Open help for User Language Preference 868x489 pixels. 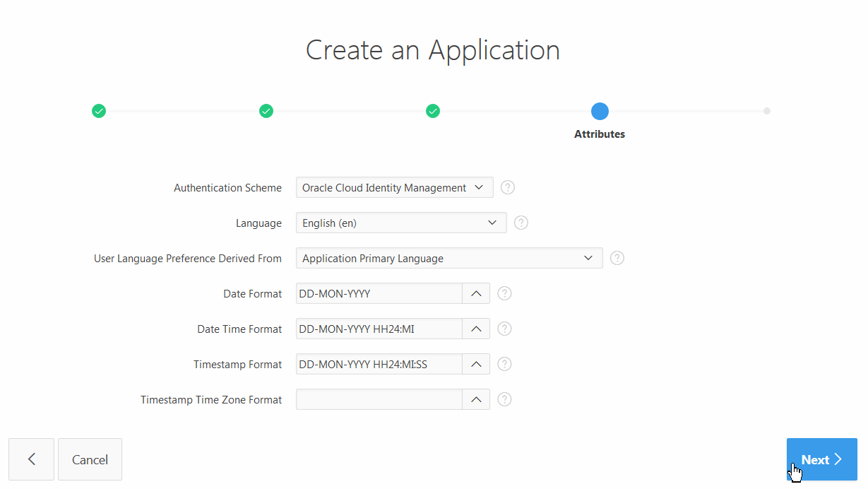617,258
